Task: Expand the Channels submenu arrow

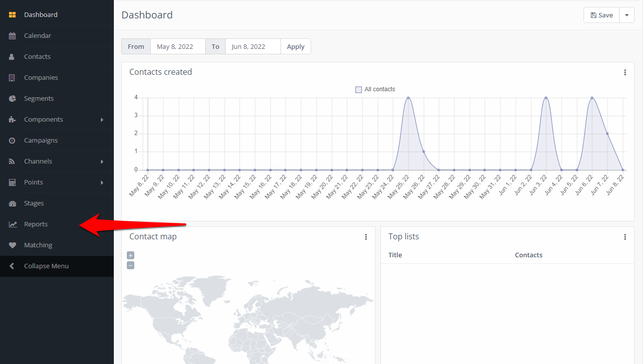Action: 102,162
